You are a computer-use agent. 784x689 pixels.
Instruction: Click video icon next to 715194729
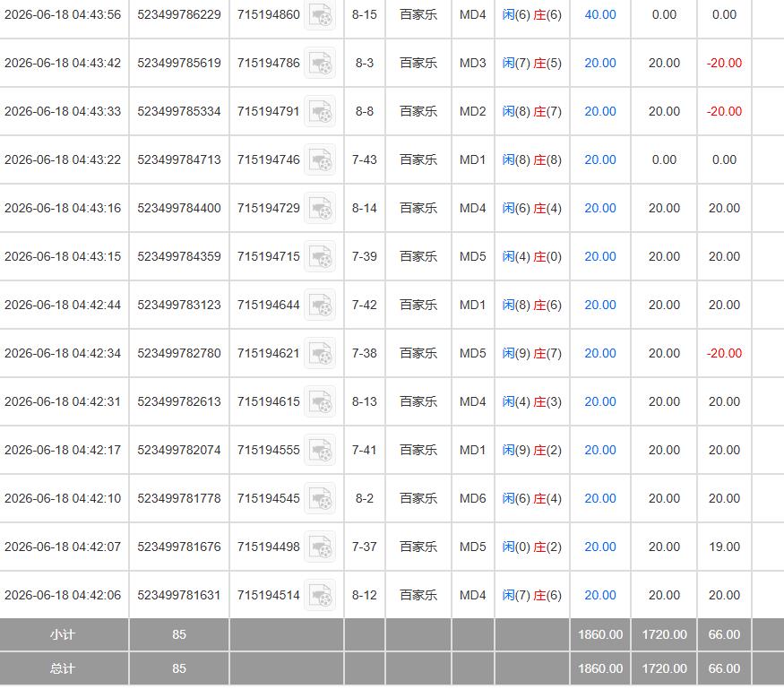(x=320, y=208)
